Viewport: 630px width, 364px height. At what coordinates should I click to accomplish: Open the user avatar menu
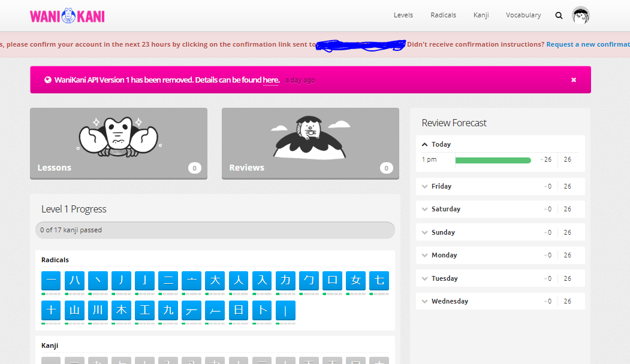click(581, 15)
